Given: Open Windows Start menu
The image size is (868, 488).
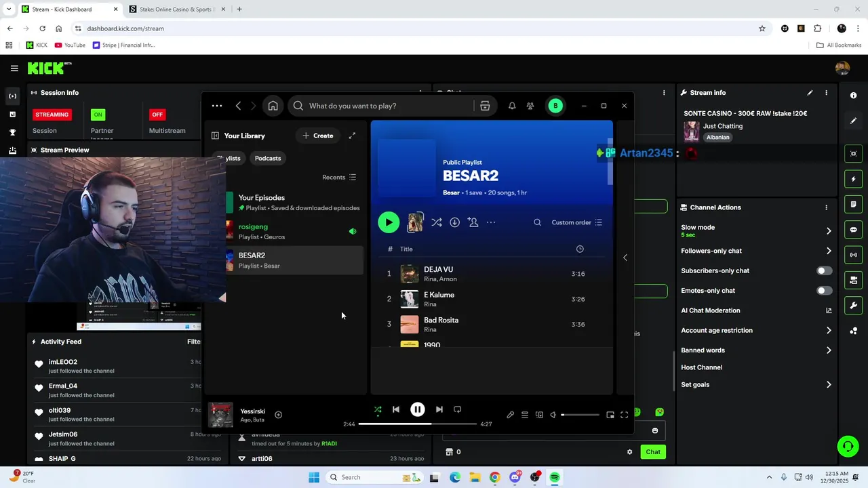Looking at the screenshot, I should (313, 477).
